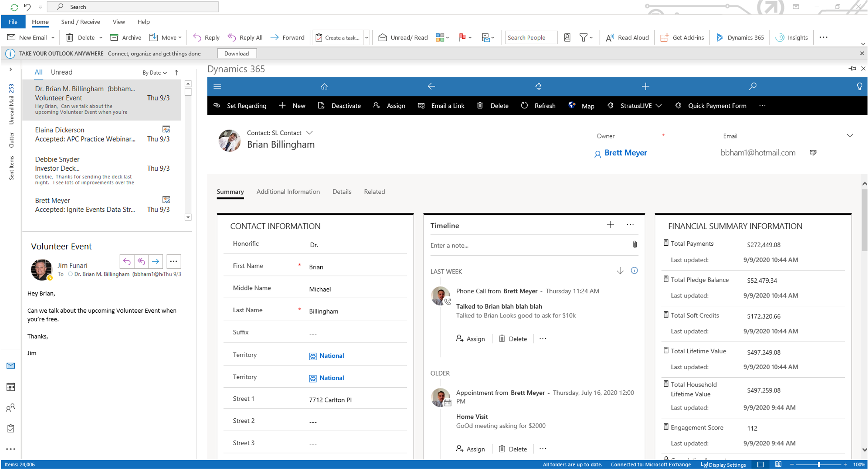Switch to Normal view in status bar
This screenshot has width=868, height=469.
coord(761,465)
